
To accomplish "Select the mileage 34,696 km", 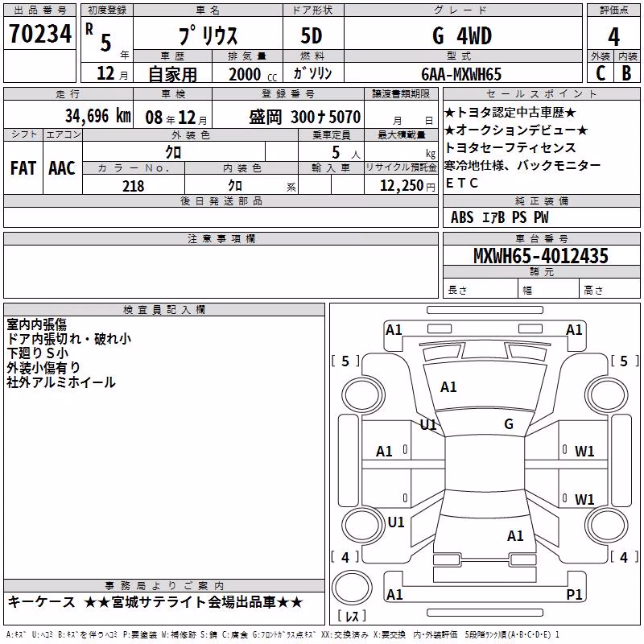I will point(98,116).
